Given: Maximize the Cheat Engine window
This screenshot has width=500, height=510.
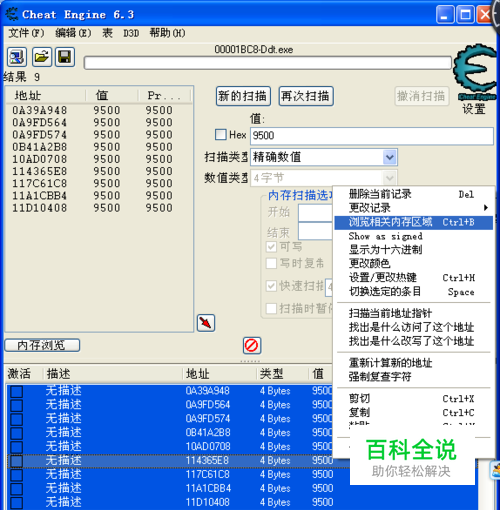Looking at the screenshot, I should coord(465,15).
